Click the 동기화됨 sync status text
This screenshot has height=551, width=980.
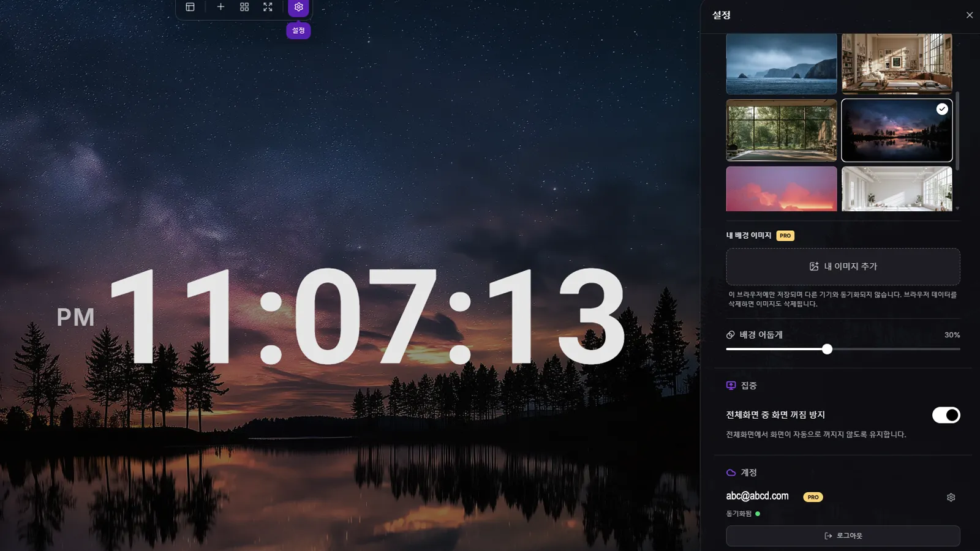tap(739, 514)
